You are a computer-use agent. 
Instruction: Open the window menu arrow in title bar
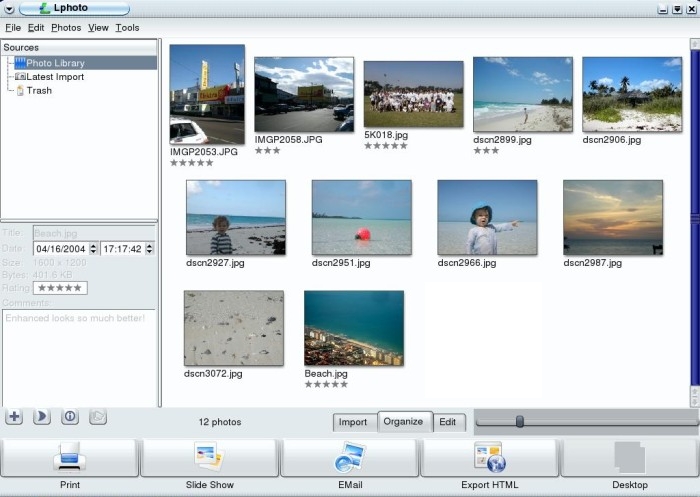tap(9, 8)
